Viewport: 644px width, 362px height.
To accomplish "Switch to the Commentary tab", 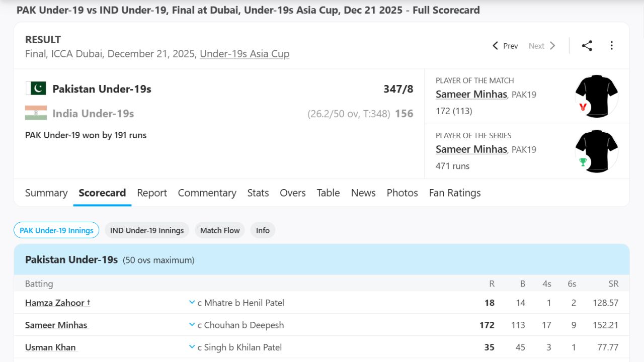I will coord(207,193).
